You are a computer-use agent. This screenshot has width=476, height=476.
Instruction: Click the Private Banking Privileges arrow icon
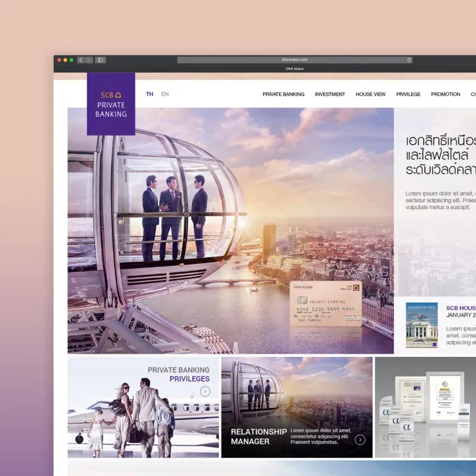(205, 391)
